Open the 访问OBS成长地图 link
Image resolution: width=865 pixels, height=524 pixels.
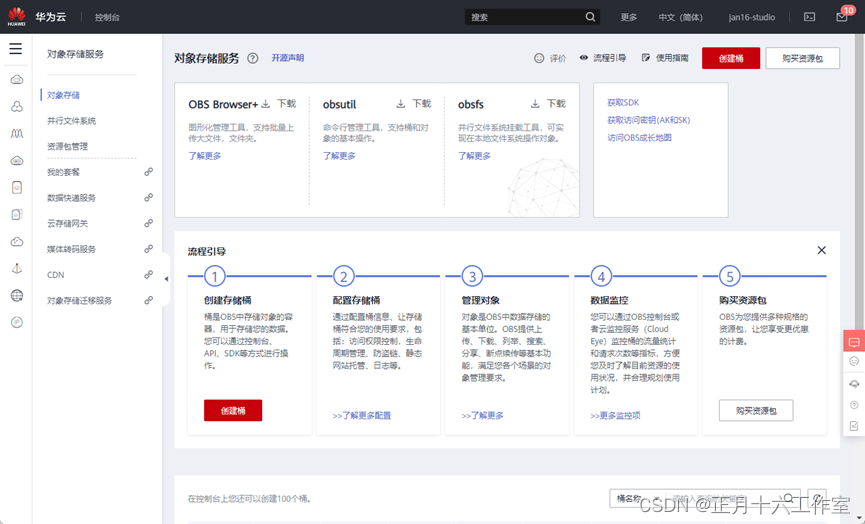pyautogui.click(x=639, y=138)
